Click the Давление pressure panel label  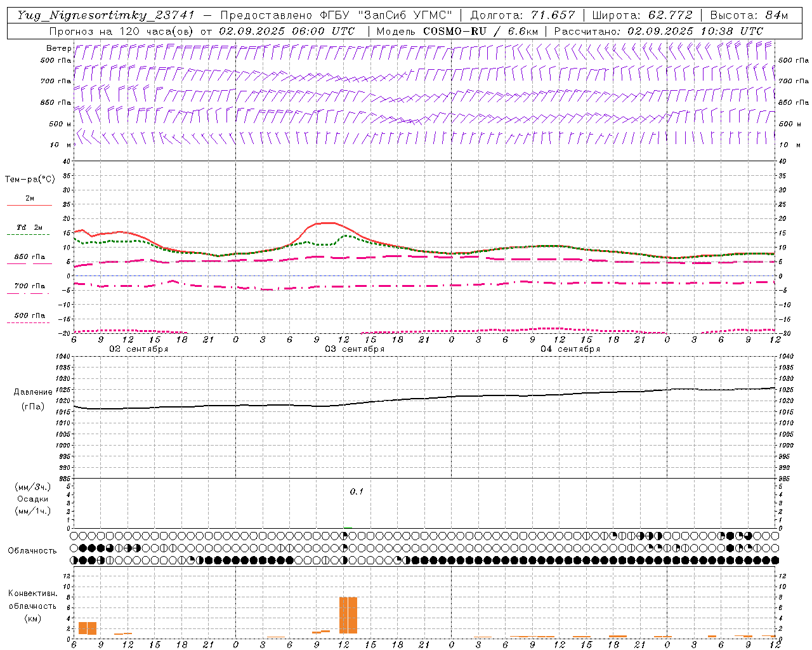click(x=33, y=392)
